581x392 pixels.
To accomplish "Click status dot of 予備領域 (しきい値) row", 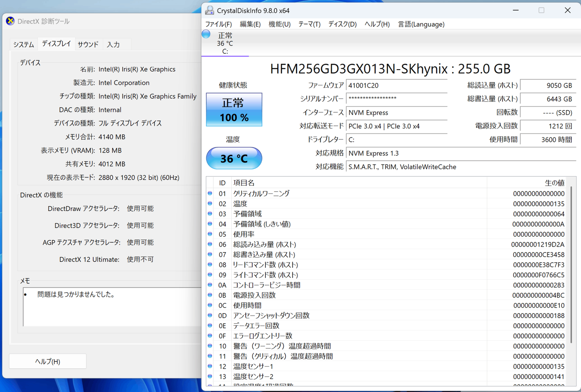I will click(210, 224).
